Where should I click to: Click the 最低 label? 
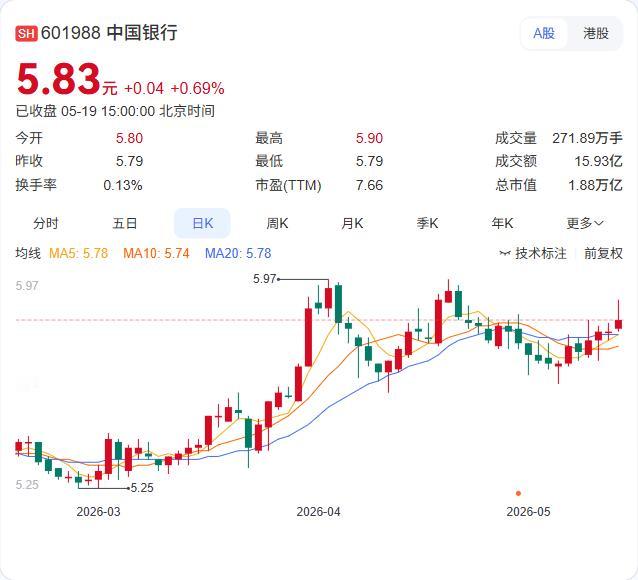(x=269, y=161)
